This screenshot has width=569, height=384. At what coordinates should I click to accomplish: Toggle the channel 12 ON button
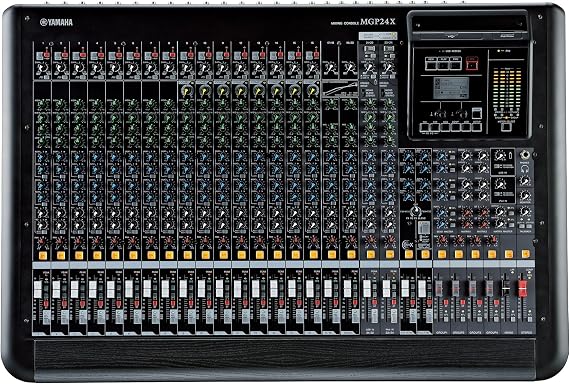coord(241,255)
